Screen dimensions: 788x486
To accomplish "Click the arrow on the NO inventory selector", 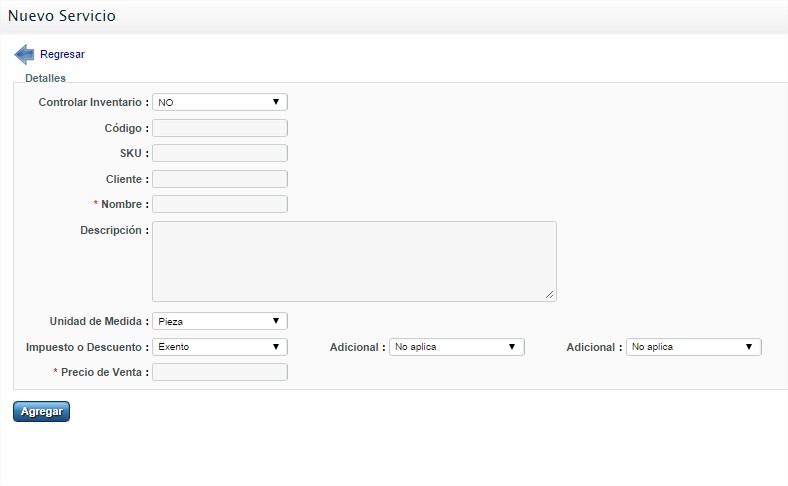I will pyautogui.click(x=276, y=102).
